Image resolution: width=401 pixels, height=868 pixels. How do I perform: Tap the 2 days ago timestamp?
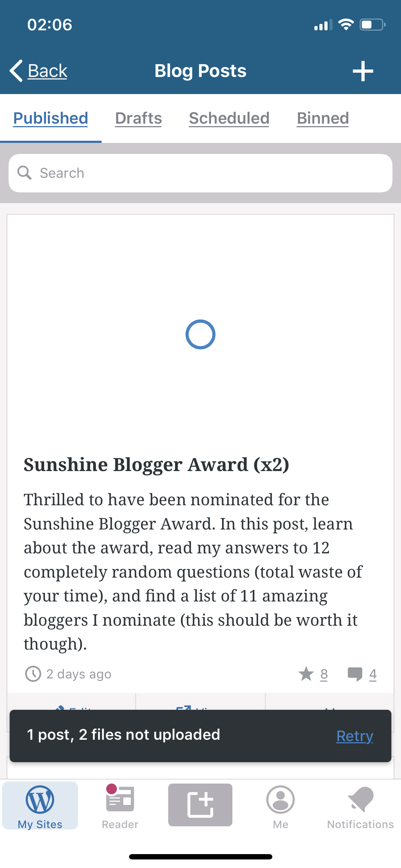pyautogui.click(x=78, y=674)
